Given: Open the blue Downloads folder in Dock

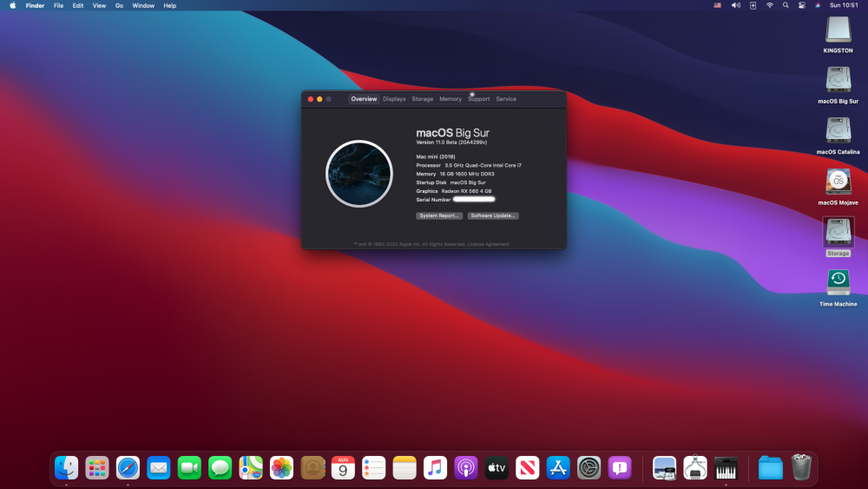Looking at the screenshot, I should click(x=771, y=468).
